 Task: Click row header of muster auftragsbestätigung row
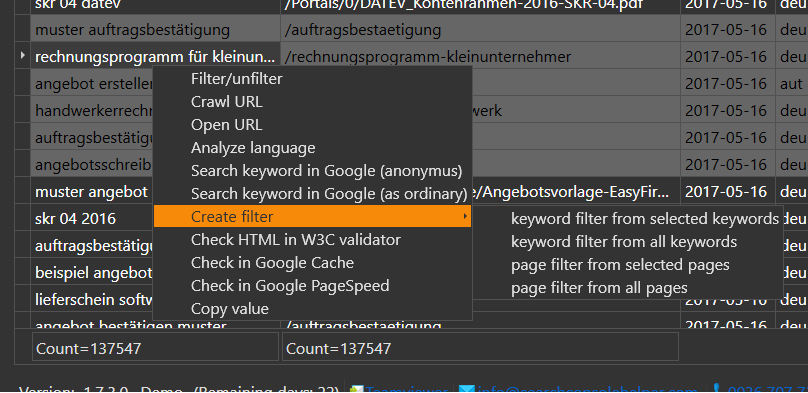click(x=22, y=29)
